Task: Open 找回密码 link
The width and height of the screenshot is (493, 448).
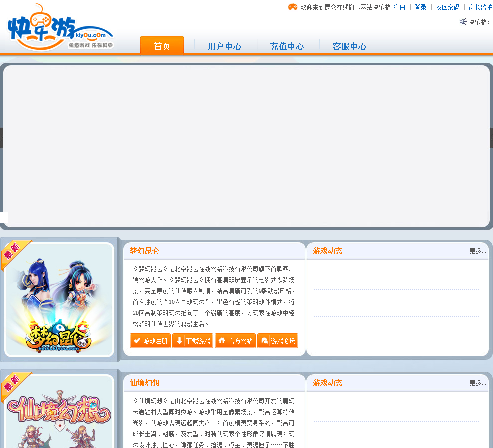Action: point(447,7)
